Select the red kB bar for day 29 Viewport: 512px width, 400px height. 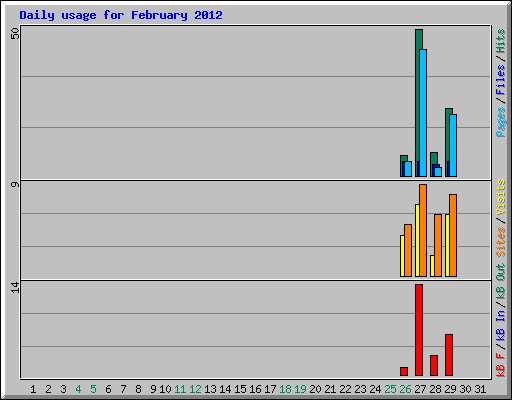pyautogui.click(x=449, y=355)
